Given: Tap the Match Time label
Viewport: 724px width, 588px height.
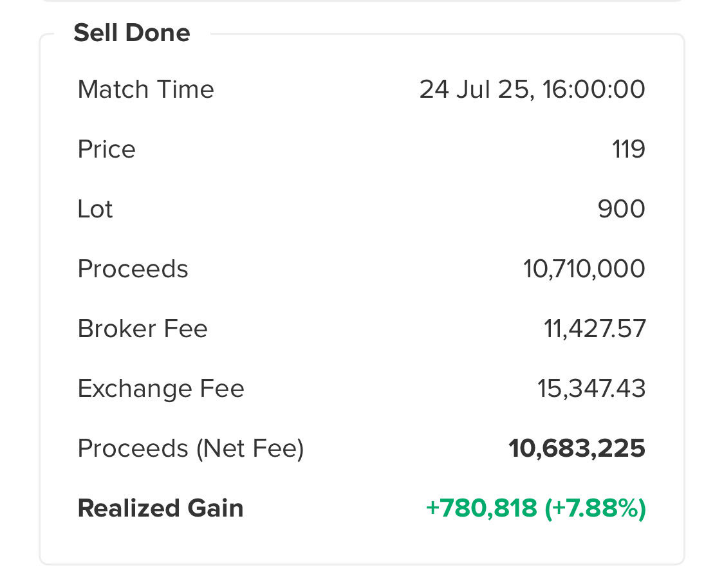Looking at the screenshot, I should click(x=146, y=89).
